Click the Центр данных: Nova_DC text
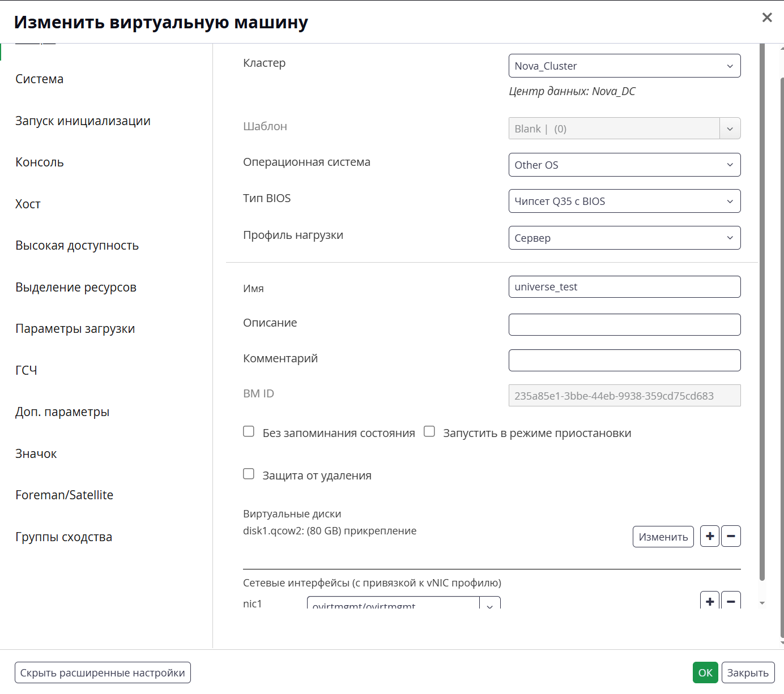 coord(572,91)
